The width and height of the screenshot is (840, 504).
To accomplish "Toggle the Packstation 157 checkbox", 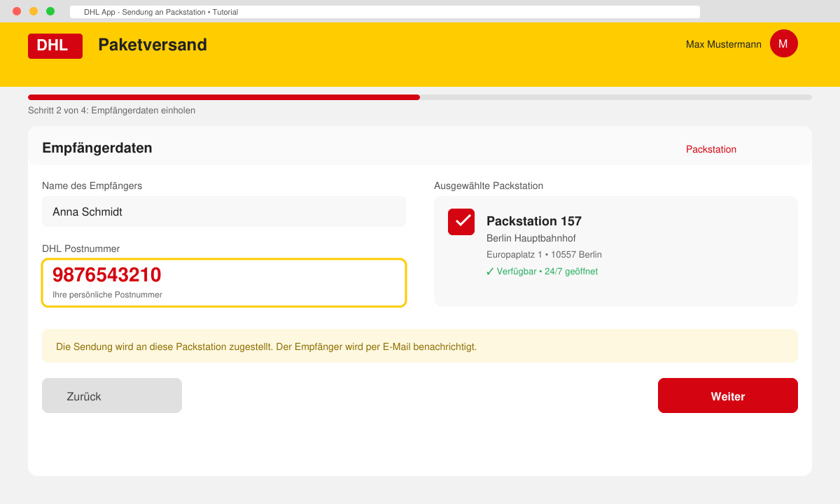I will point(461,222).
